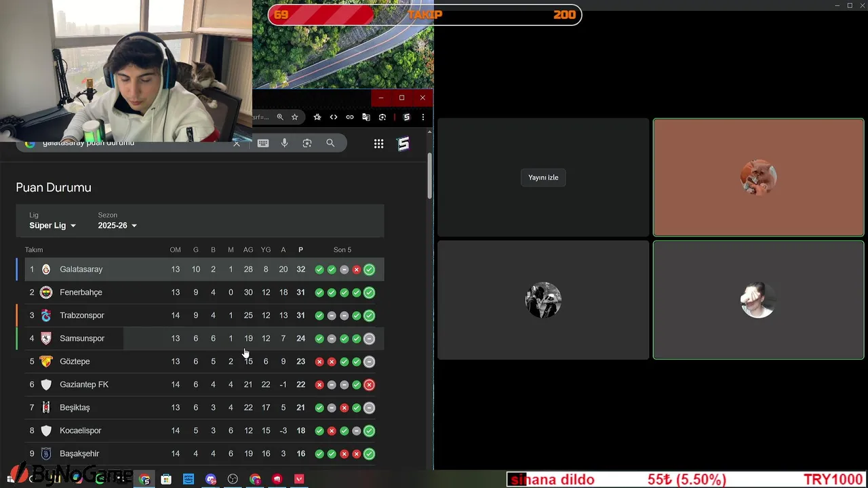Click the Fenerbahçe team logo

[x=46, y=292]
